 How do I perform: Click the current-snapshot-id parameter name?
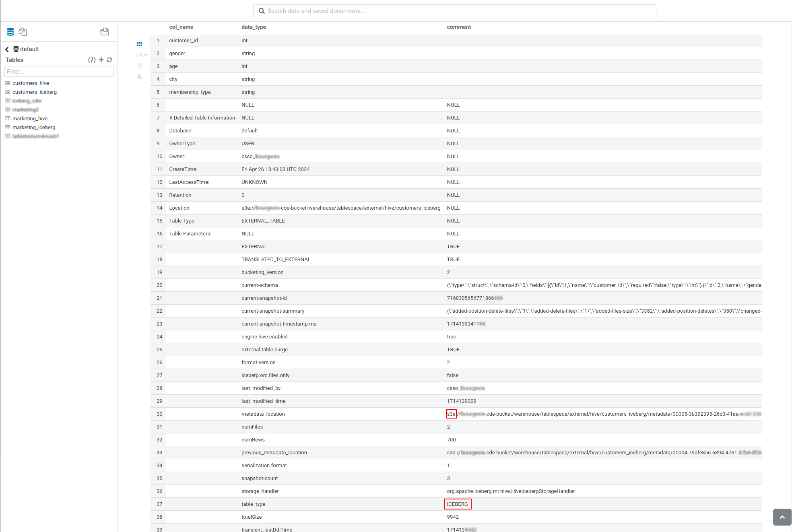[264, 298]
